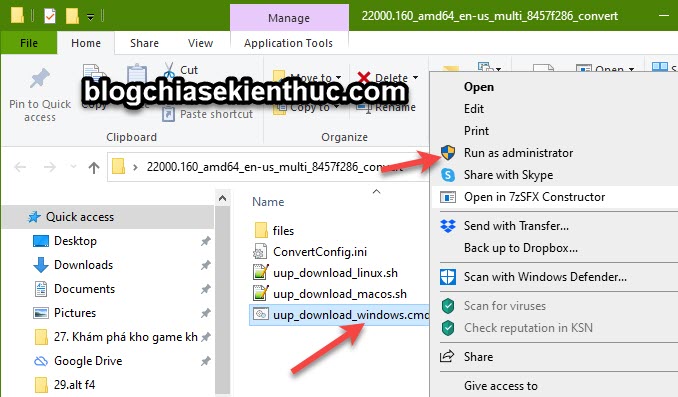Click the uup_download_linux.sh file icon
This screenshot has height=397, width=678.
pyautogui.click(x=260, y=272)
